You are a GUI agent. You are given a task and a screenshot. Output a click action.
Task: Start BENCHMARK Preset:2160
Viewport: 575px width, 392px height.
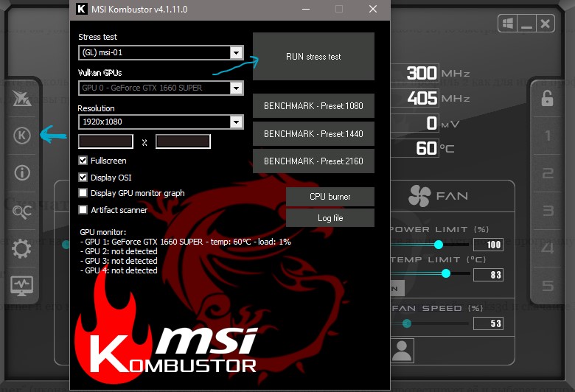[313, 161]
